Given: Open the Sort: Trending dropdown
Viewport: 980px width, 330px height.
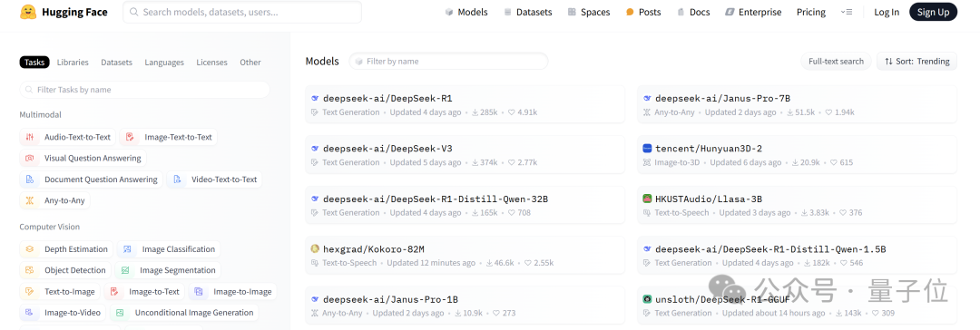Looking at the screenshot, I should pyautogui.click(x=916, y=62).
